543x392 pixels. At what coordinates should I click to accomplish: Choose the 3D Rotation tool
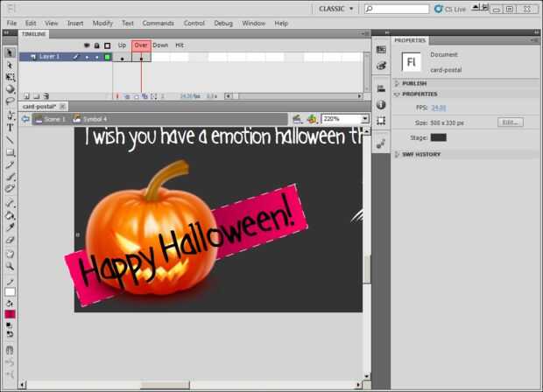10,89
